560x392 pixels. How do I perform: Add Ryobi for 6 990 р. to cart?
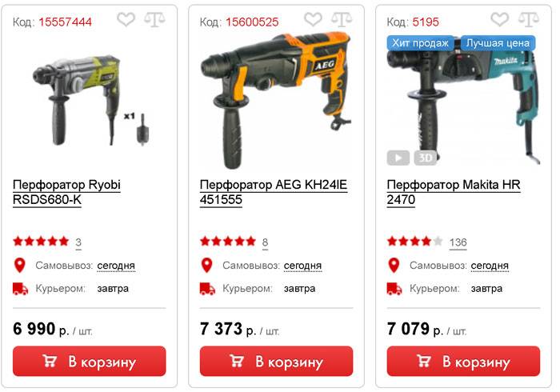90,361
